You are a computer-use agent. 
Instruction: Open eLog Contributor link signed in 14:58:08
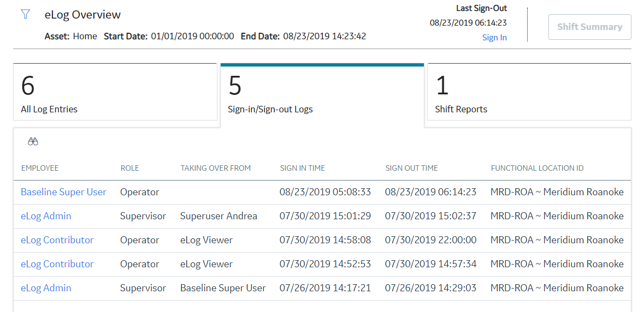tap(57, 240)
